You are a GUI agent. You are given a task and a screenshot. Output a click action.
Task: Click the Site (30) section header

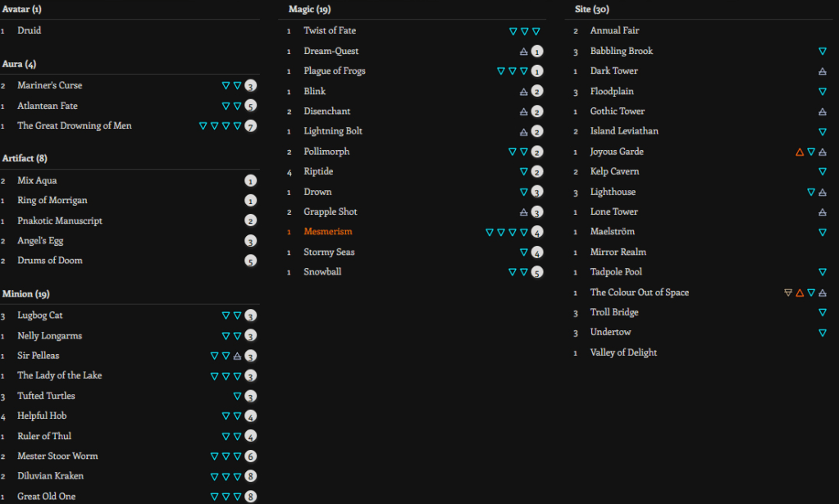pos(592,9)
